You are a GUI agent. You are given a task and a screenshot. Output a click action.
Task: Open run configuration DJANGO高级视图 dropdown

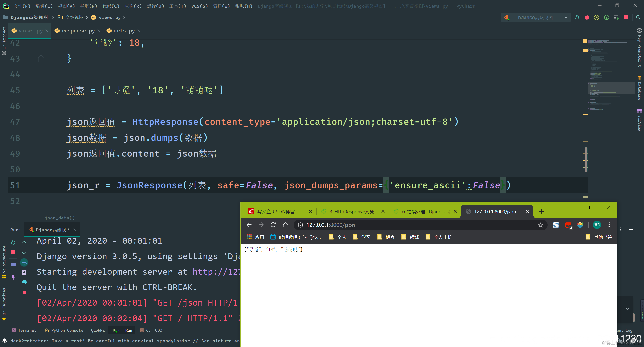pyautogui.click(x=535, y=18)
